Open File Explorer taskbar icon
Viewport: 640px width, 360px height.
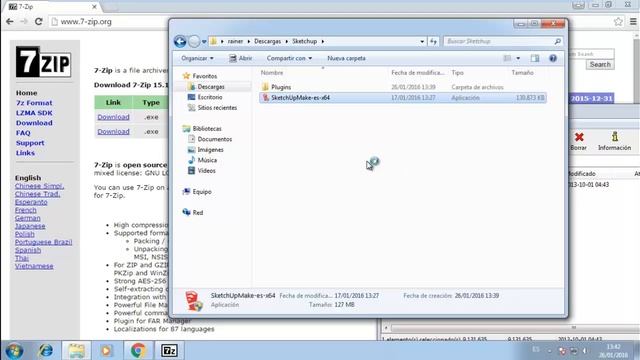(76, 351)
